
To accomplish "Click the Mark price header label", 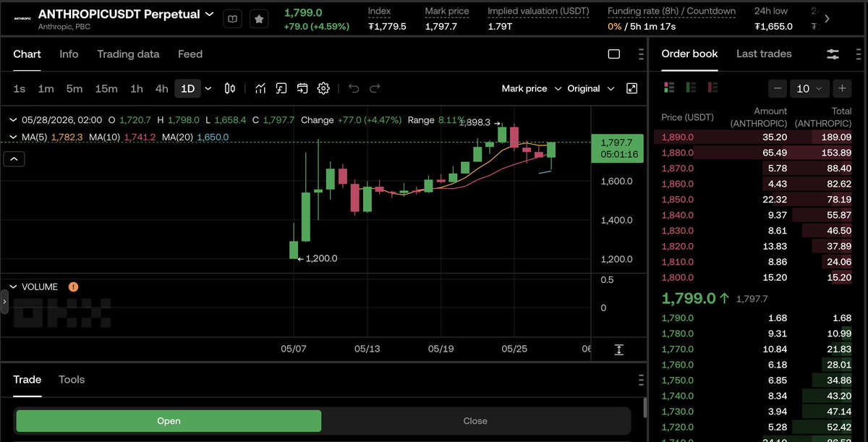I will pyautogui.click(x=447, y=12).
